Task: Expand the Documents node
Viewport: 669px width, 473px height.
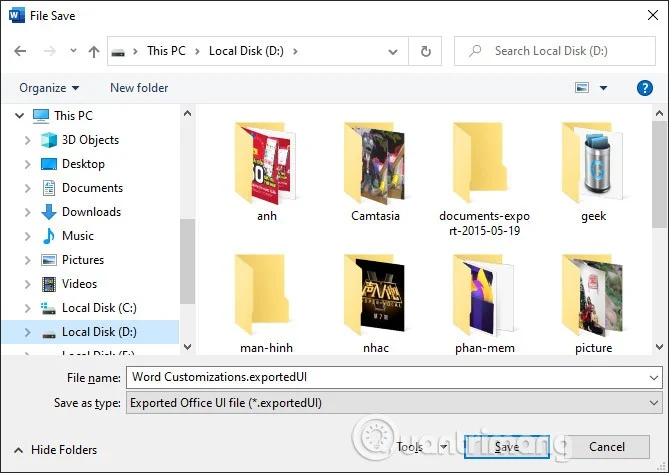Action: click(28, 188)
